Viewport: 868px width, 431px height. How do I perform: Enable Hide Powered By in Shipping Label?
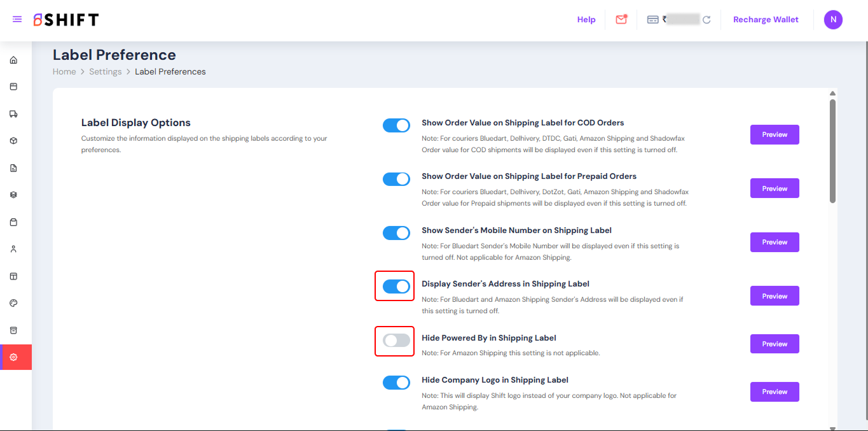click(396, 341)
